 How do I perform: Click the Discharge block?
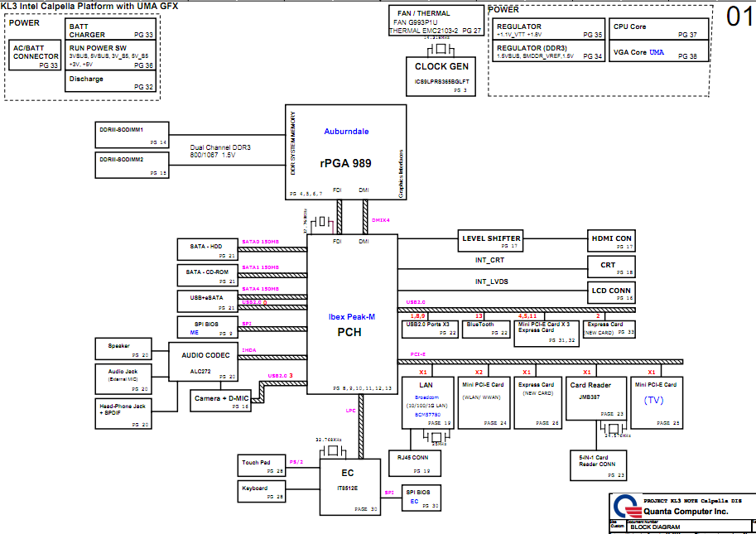(x=110, y=81)
